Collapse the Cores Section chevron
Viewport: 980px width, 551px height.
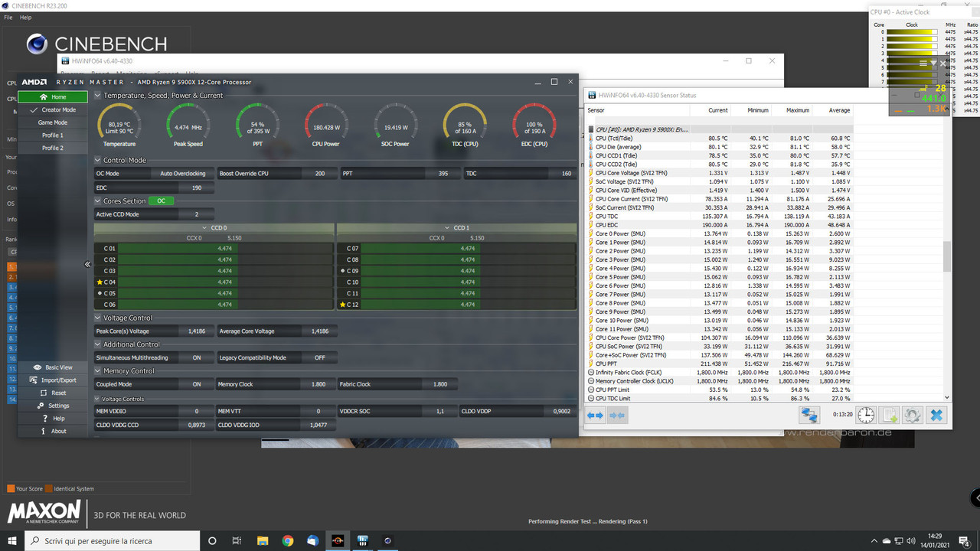point(97,201)
